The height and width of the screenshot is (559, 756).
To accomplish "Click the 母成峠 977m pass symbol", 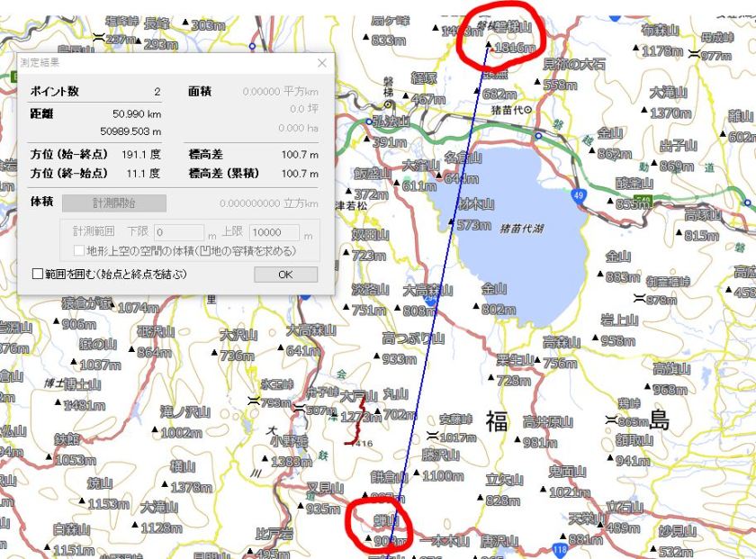I will coord(694,55).
